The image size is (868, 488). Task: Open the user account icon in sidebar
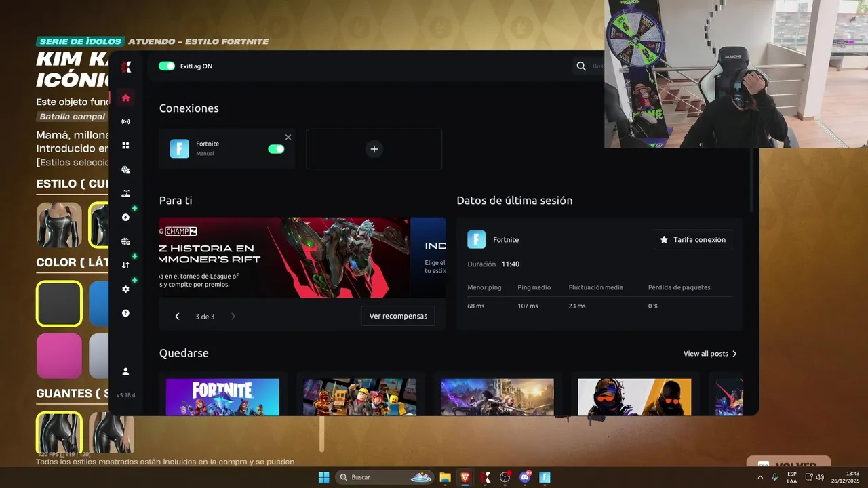(125, 371)
